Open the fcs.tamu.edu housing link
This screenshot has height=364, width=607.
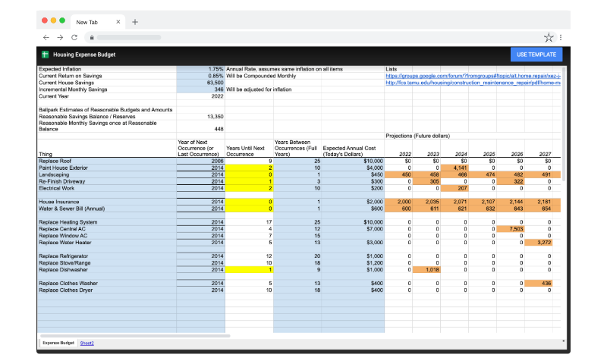pyautogui.click(x=473, y=83)
